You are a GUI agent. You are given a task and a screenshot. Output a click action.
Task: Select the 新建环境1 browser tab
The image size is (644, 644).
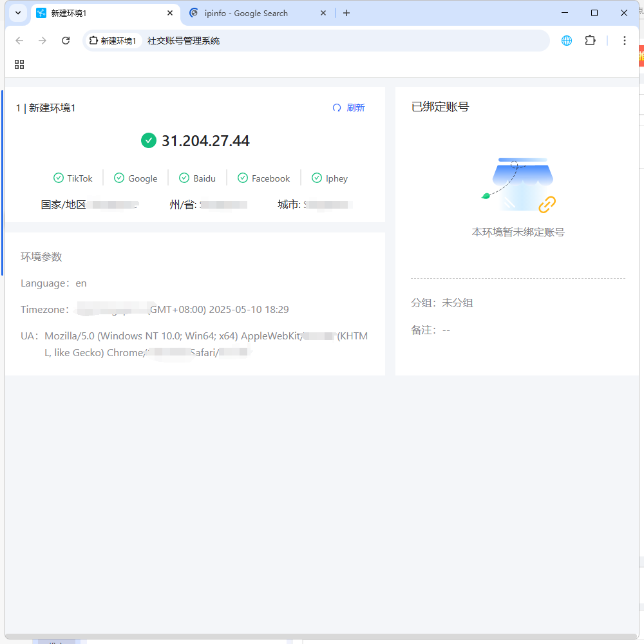coord(97,13)
